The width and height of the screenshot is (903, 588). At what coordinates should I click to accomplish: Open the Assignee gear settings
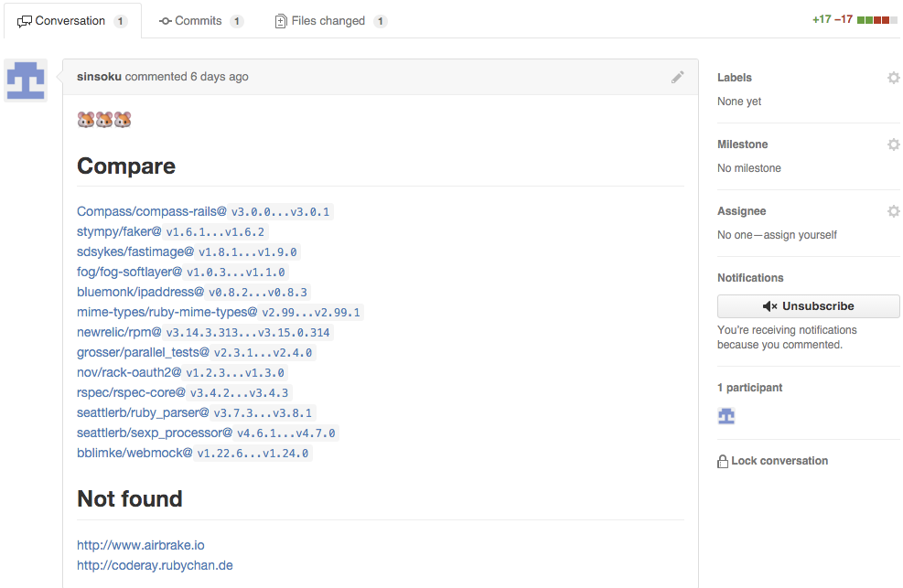pyautogui.click(x=893, y=211)
